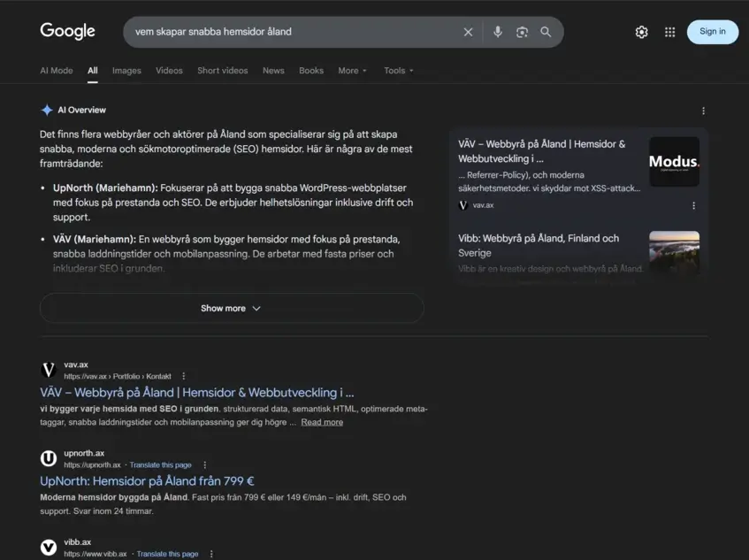The image size is (749, 560).
Task: Translate the upnorth.ax page
Action: [161, 465]
